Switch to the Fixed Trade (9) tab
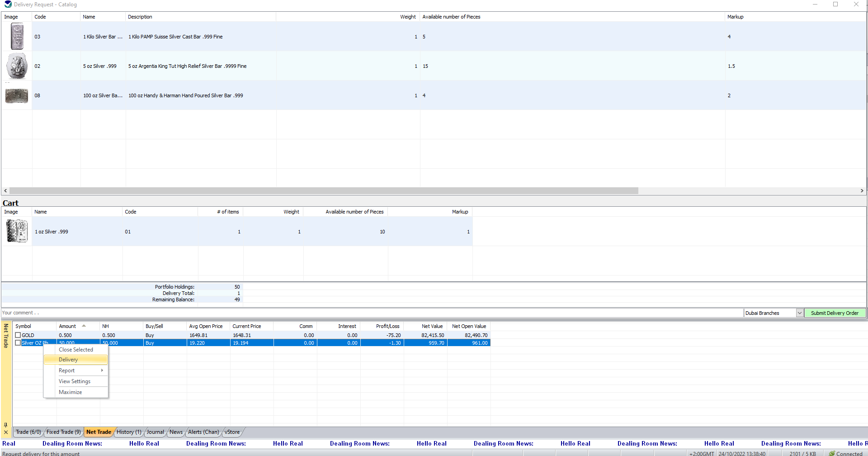 (63, 432)
